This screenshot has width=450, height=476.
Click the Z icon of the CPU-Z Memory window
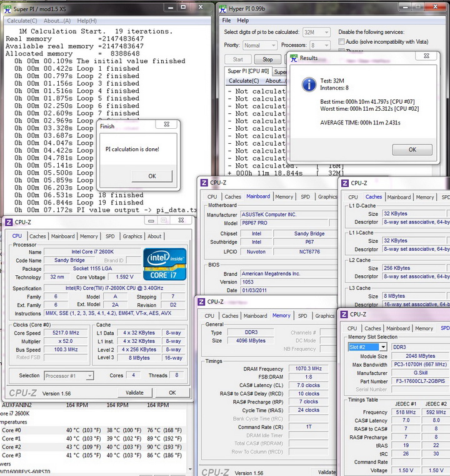[x=201, y=302]
